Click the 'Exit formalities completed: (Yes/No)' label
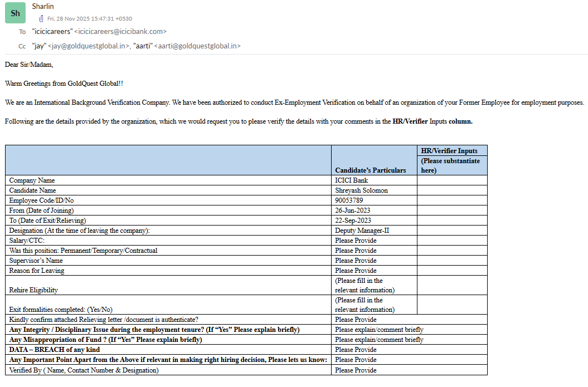The width and height of the screenshot is (588, 387). point(61,310)
